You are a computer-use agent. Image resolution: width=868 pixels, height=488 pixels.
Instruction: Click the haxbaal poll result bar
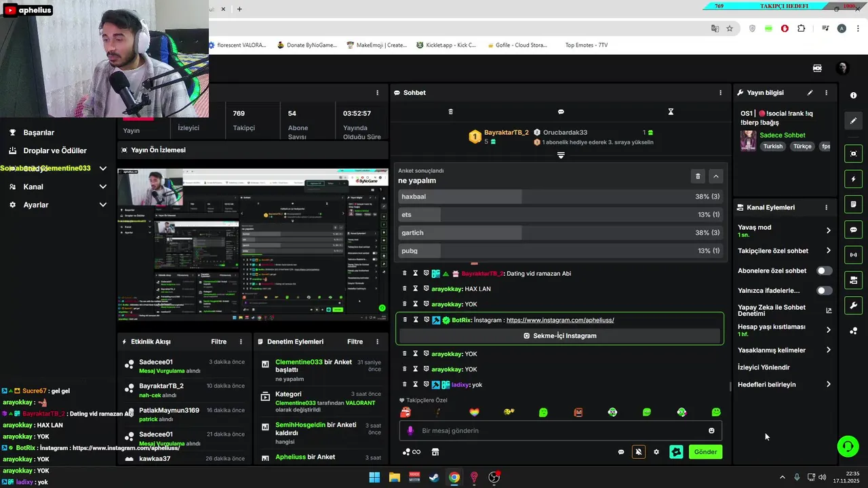(560, 197)
